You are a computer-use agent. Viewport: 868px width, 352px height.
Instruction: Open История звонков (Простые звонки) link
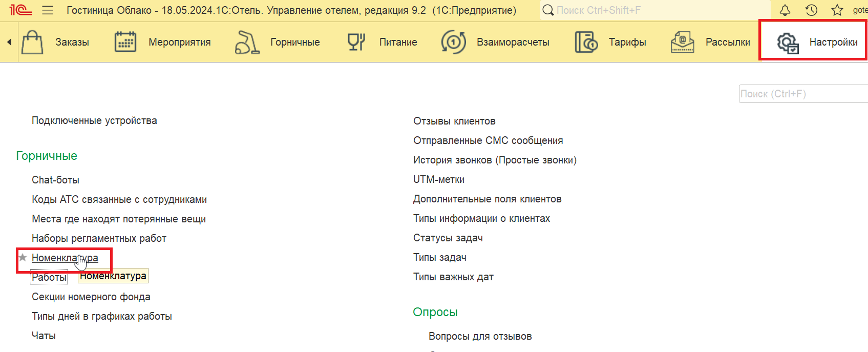tap(495, 160)
